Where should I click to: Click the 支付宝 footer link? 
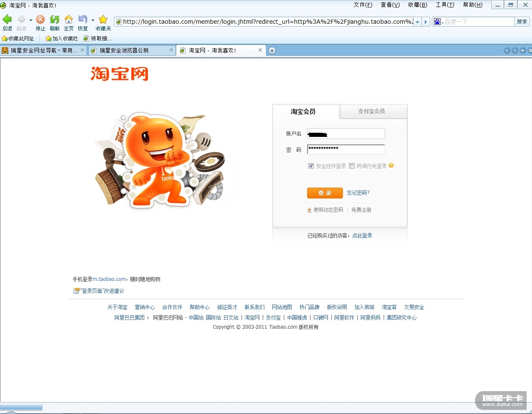273,317
